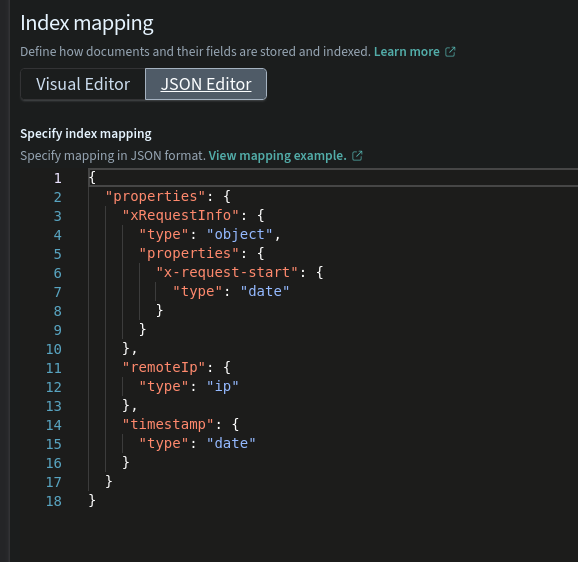Click external link icon after View mapping example
This screenshot has width=578, height=562.
[x=357, y=156]
